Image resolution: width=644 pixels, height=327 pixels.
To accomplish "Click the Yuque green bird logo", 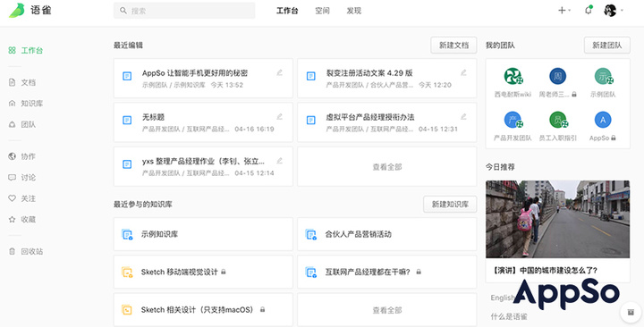I will point(17,10).
